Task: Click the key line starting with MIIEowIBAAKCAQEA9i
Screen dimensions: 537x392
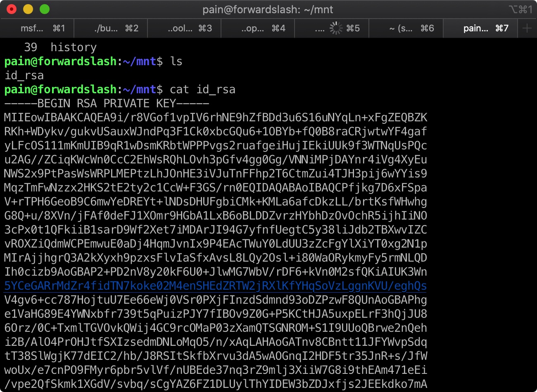Action: coord(216,118)
